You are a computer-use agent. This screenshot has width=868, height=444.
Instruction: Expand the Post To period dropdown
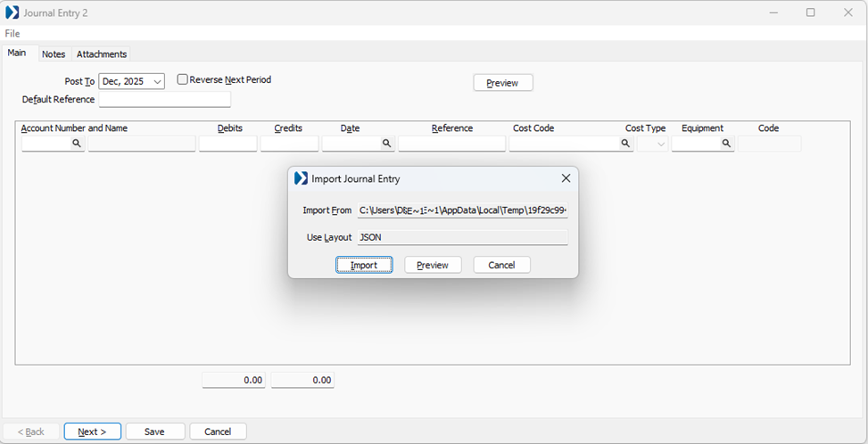tap(157, 82)
